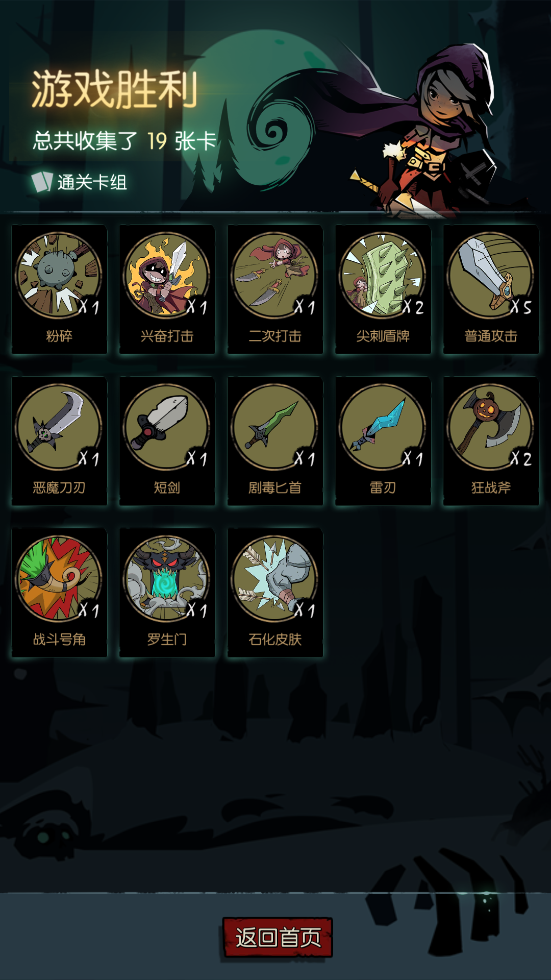Click the 游戏胜利 victory title
551x980 pixels.
tap(114, 90)
